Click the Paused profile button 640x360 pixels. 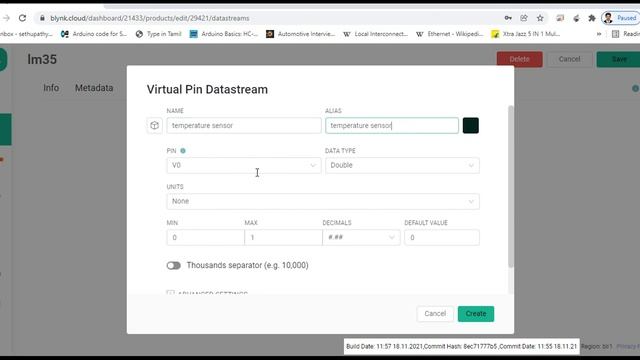[x=620, y=18]
